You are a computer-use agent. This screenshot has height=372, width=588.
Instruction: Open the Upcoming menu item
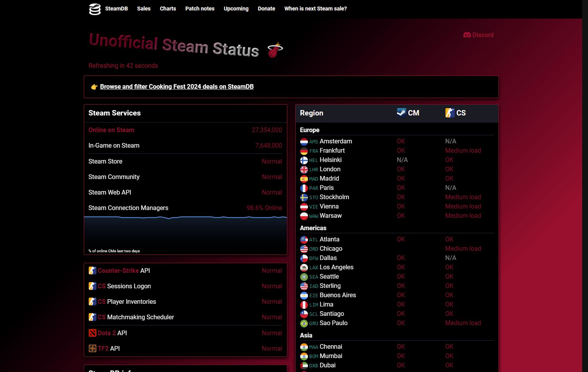[x=236, y=9]
